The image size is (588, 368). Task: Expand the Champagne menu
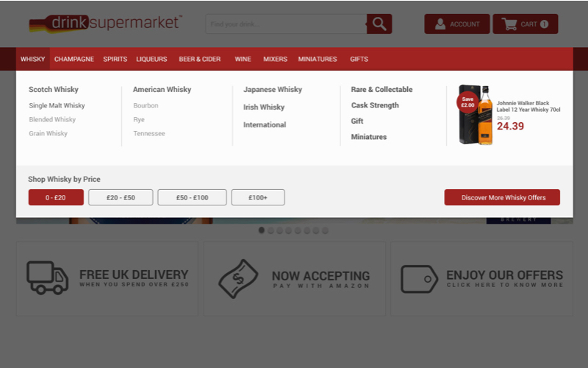pyautogui.click(x=74, y=59)
